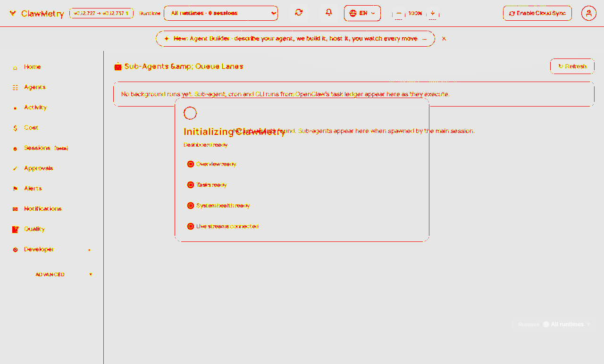Viewport: 604px width, 364px height.
Task: Click the circular sync icon in the top bar
Action: 299,13
